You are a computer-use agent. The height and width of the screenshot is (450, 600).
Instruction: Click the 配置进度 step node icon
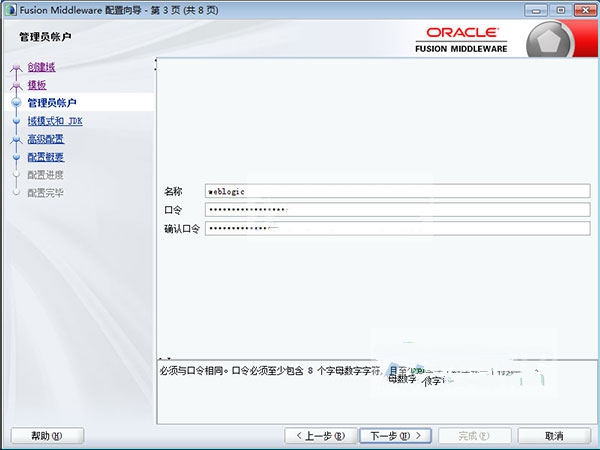click(x=16, y=174)
